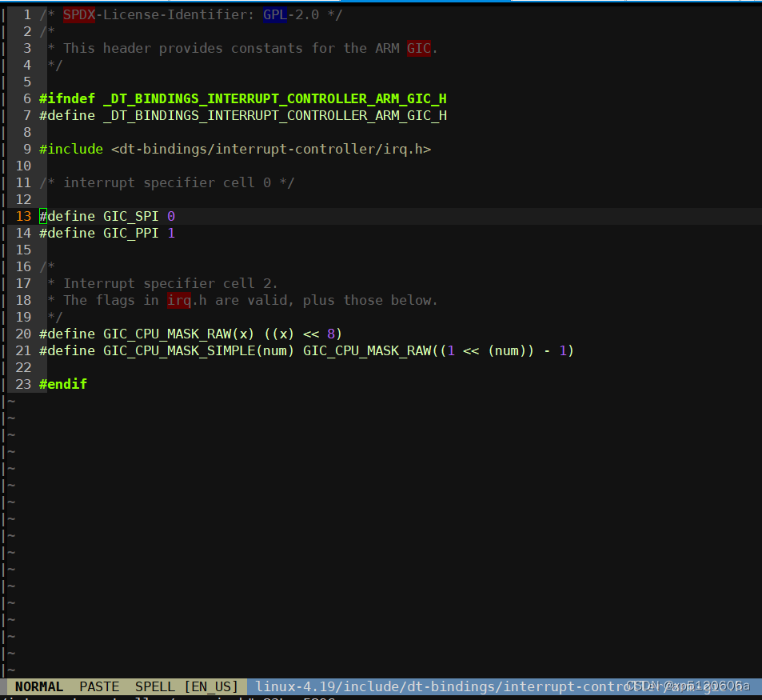Click the number 8 on line 20
This screenshot has height=700, width=762.
pyautogui.click(x=331, y=334)
